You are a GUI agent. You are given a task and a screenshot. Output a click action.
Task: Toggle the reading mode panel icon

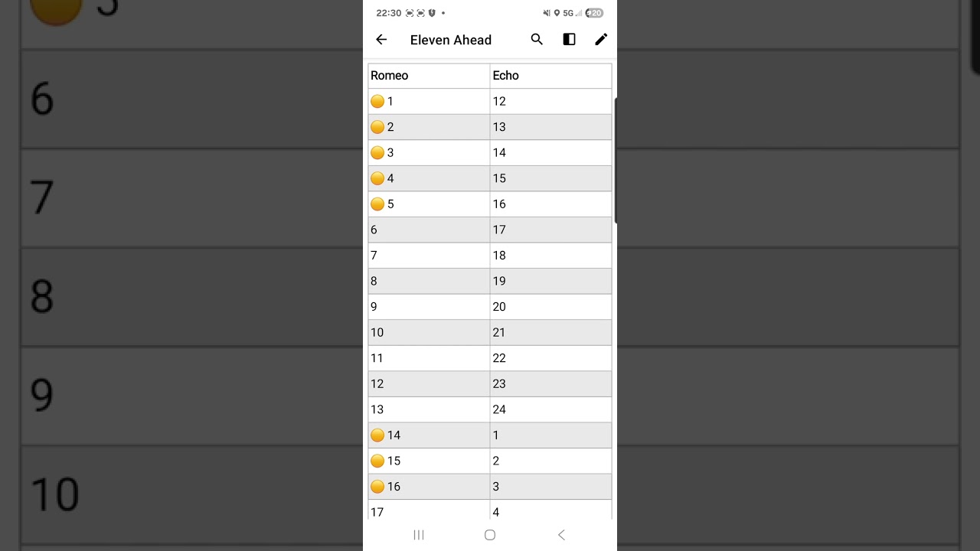(x=569, y=40)
